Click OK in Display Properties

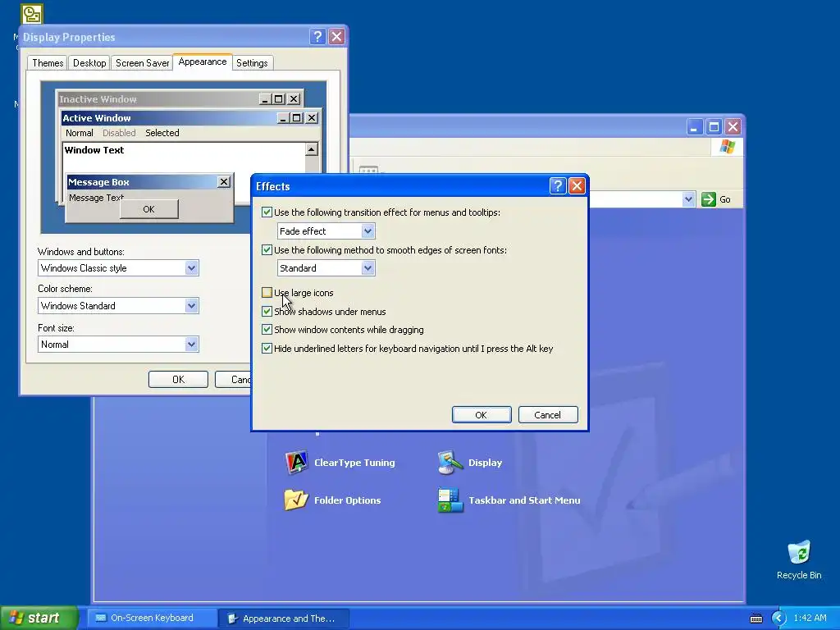178,379
